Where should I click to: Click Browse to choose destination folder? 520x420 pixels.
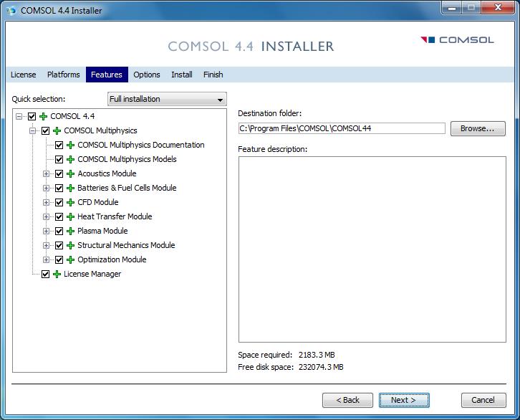(477, 128)
